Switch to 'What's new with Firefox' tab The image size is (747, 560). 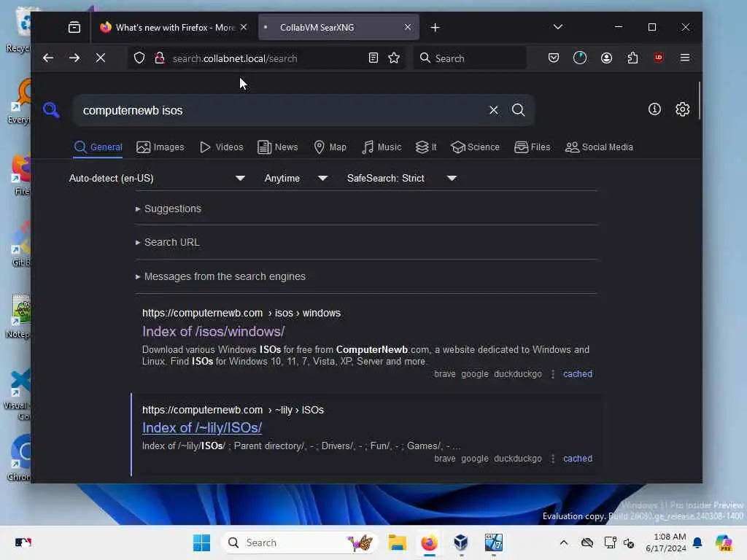[174, 27]
